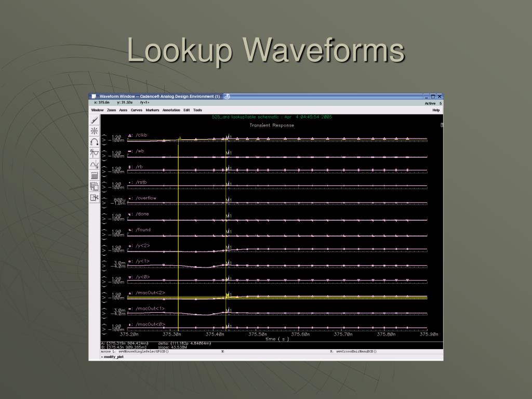Close the Waveform Window
This screenshot has width=532, height=399.
pos(440,97)
